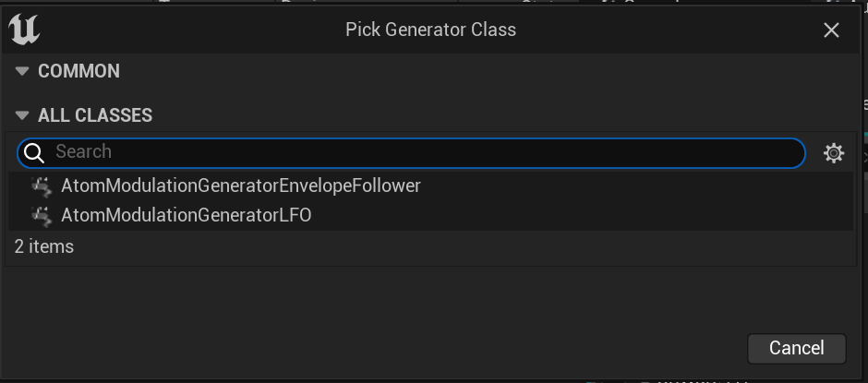Click the empty title bar area beside the Unreal logo
Image resolution: width=868 pixels, height=383 pixels.
point(188,30)
